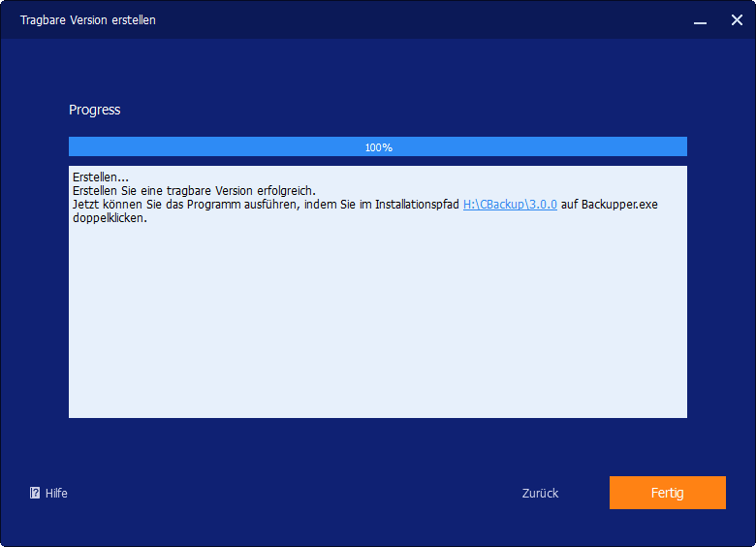Click the first log line, Erstellen...
This screenshot has height=547, width=756.
(x=101, y=178)
